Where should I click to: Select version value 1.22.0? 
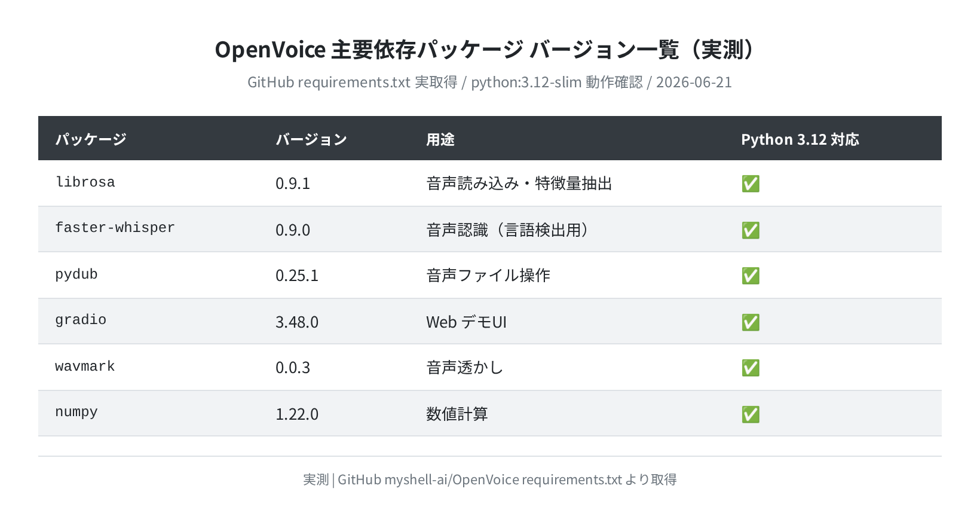(297, 414)
